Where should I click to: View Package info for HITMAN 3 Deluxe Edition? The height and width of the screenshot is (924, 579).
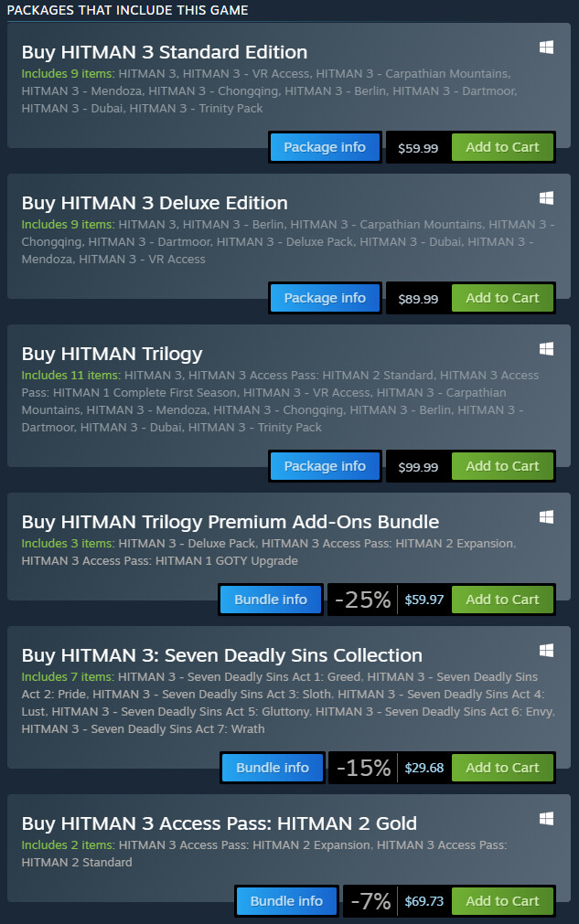[324, 298]
